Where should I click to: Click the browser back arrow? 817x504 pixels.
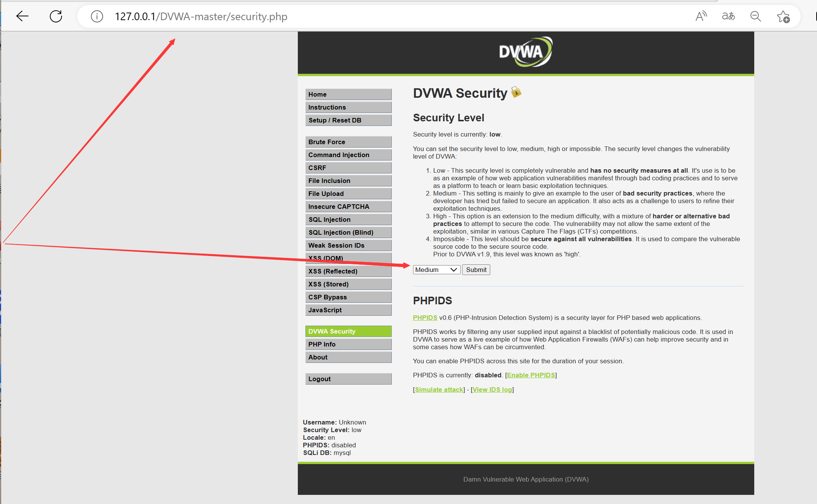click(22, 16)
